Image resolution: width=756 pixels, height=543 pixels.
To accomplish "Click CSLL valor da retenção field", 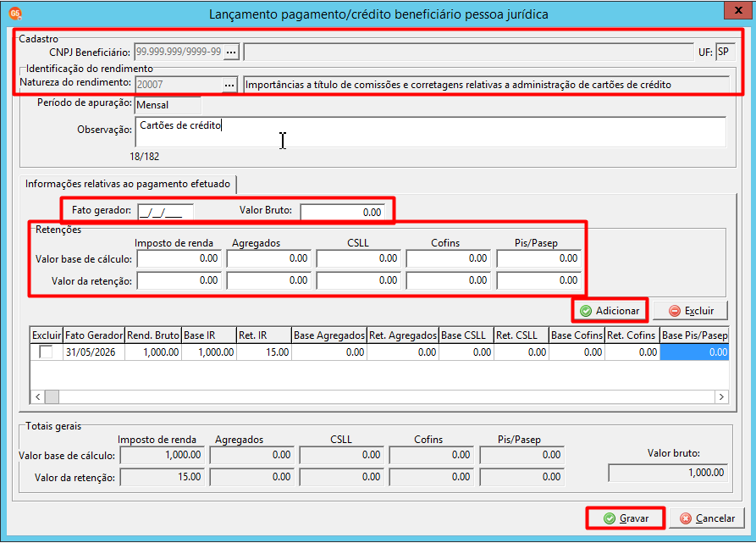I will (358, 280).
